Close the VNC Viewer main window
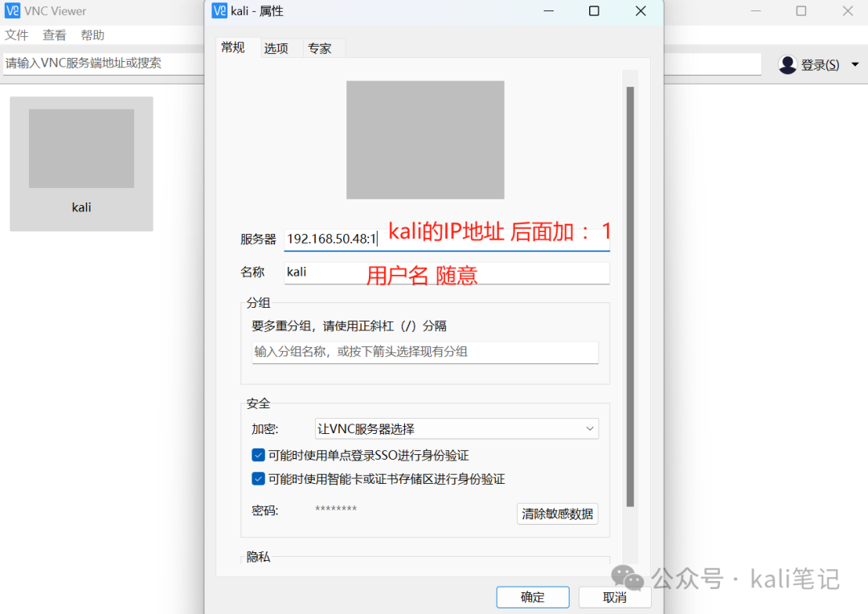The width and height of the screenshot is (868, 614). point(848,11)
